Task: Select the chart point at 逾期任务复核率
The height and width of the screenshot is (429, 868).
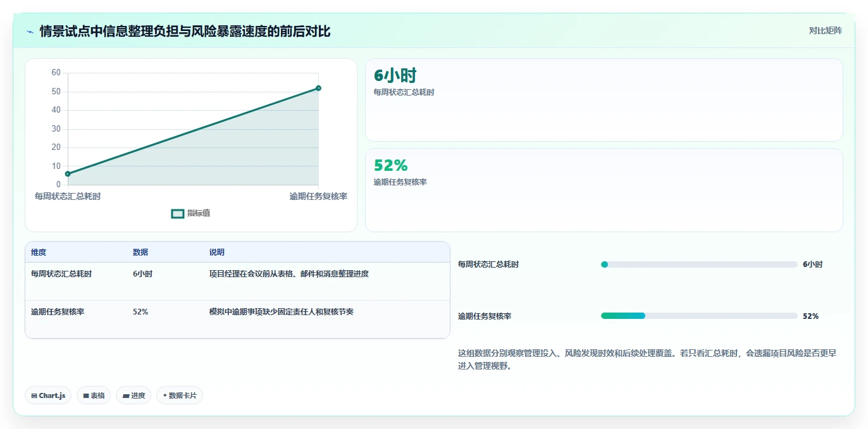Action: [318, 88]
